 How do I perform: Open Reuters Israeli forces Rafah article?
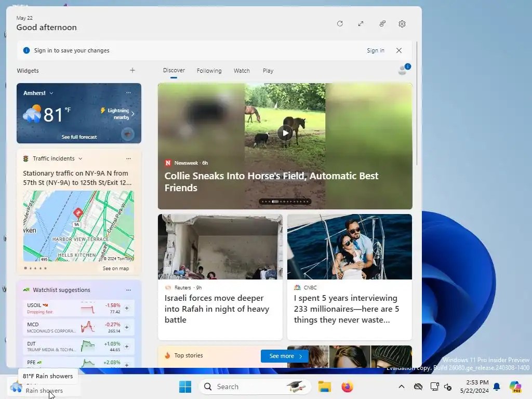click(220, 277)
